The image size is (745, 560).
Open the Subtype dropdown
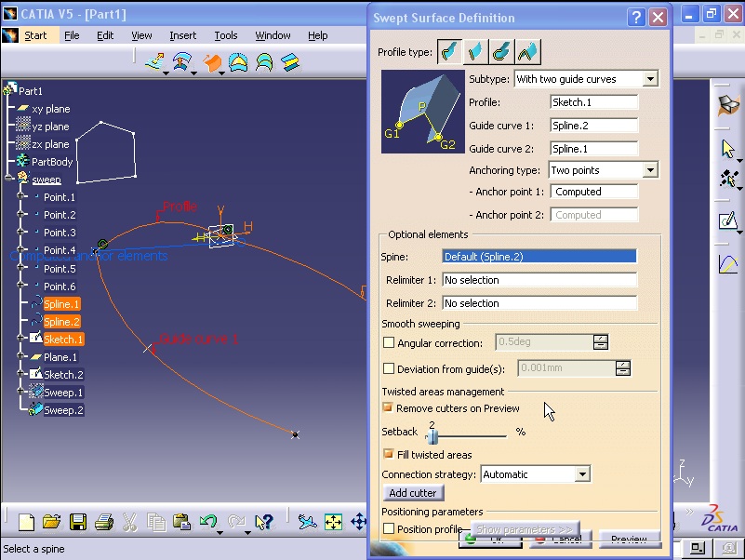[652, 78]
